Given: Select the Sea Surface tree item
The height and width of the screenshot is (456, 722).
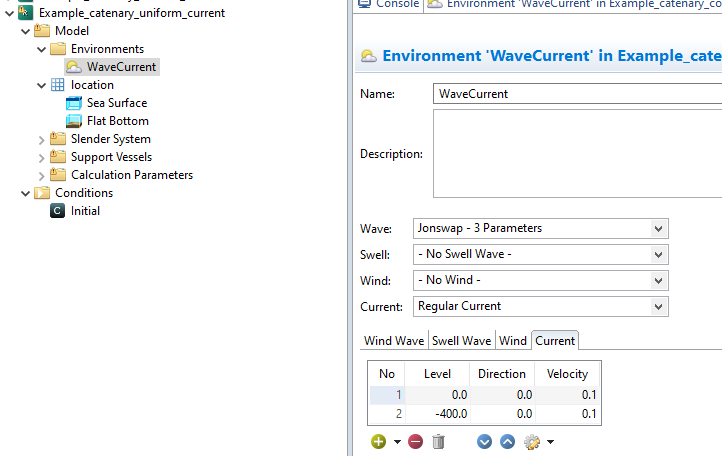Looking at the screenshot, I should [116, 103].
